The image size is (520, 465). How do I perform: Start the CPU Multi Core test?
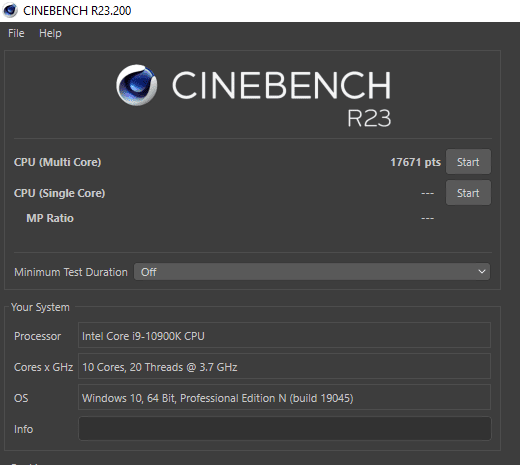[468, 162]
